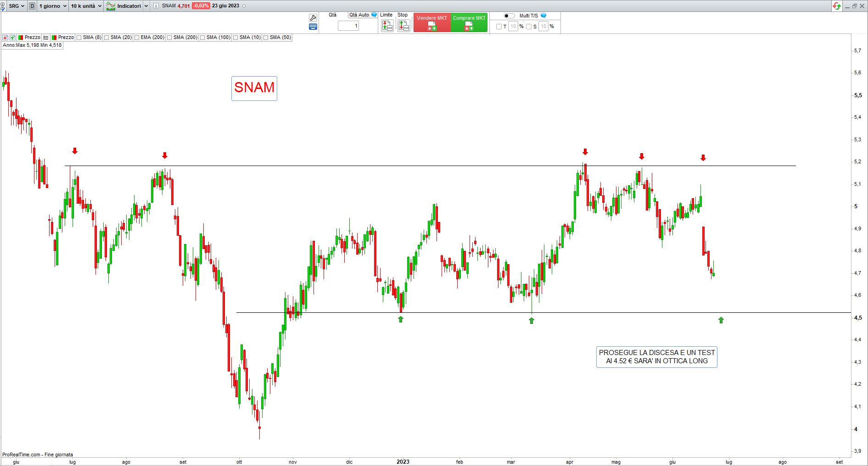
Task: Open the 10 k unità dropdown
Action: point(86,6)
